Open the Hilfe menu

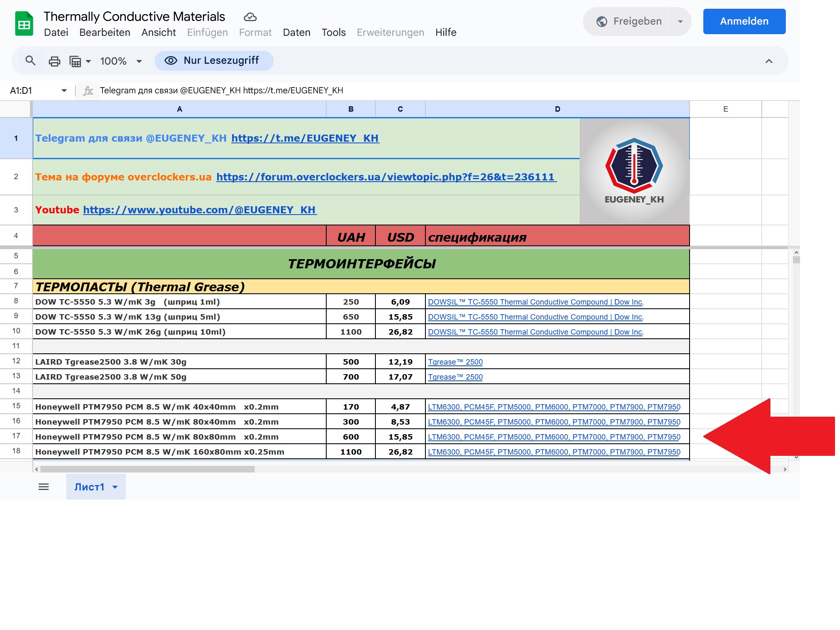tap(446, 32)
